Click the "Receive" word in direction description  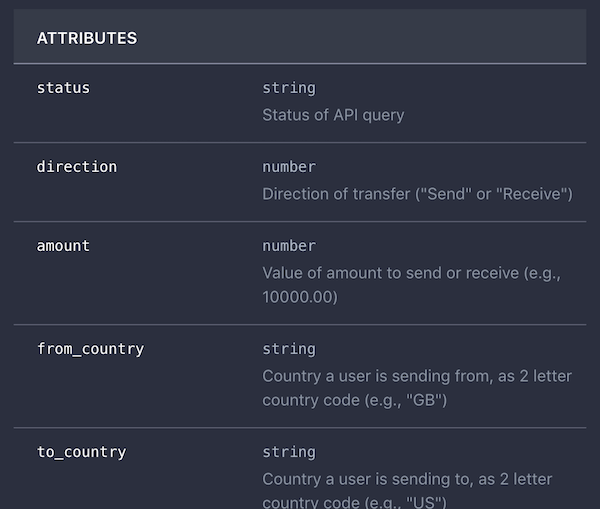pos(532,194)
